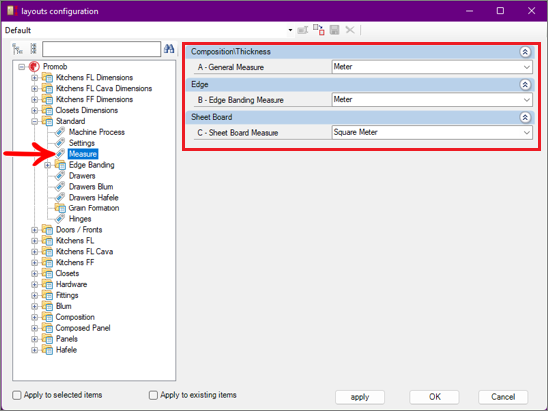The height and width of the screenshot is (411, 548).
Task: Click the save layout floppy disk icon
Action: pos(334,30)
